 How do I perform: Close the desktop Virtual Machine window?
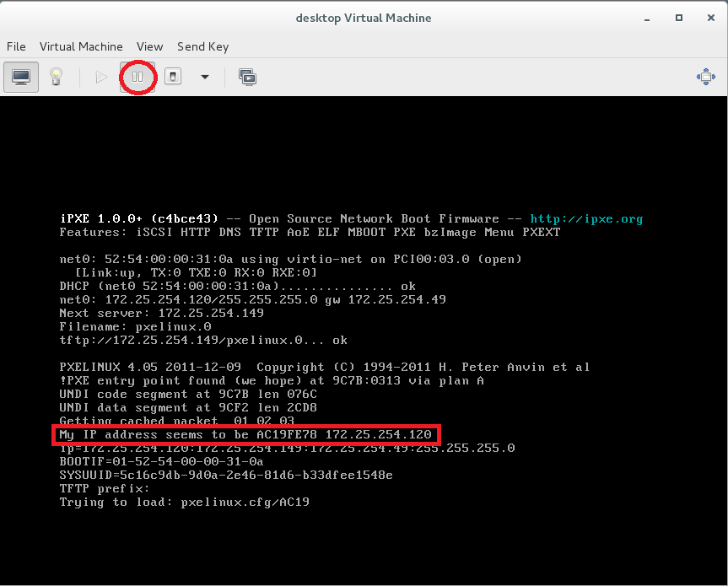pos(711,18)
